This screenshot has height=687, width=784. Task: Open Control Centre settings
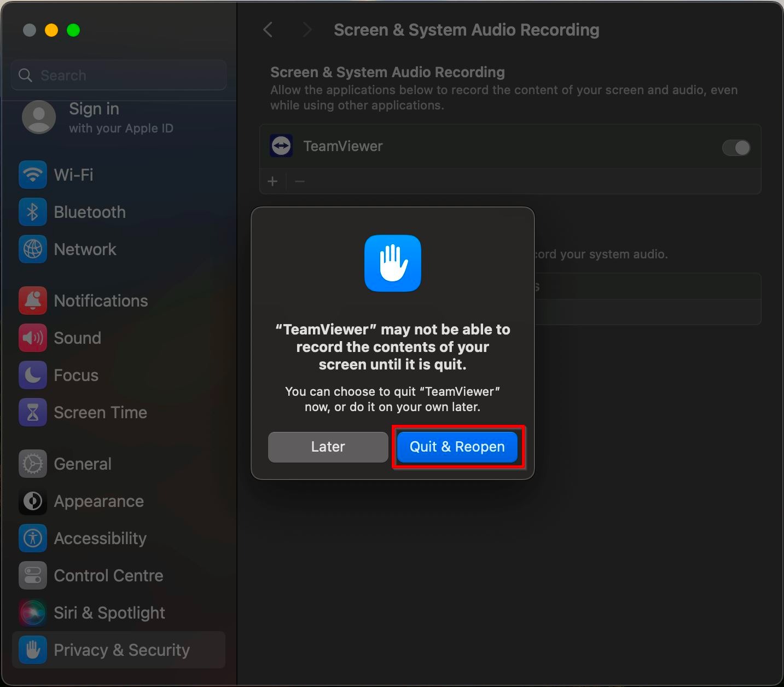(x=108, y=575)
